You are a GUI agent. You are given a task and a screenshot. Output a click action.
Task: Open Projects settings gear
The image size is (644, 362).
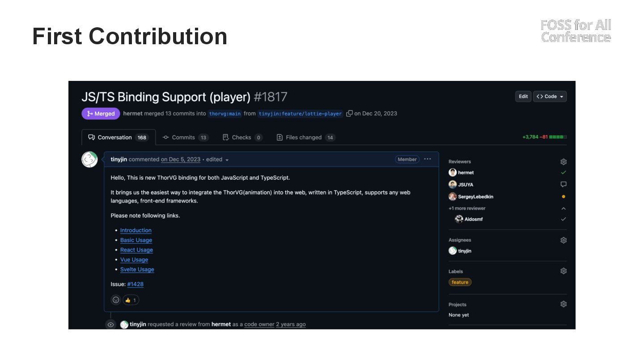pyautogui.click(x=563, y=304)
